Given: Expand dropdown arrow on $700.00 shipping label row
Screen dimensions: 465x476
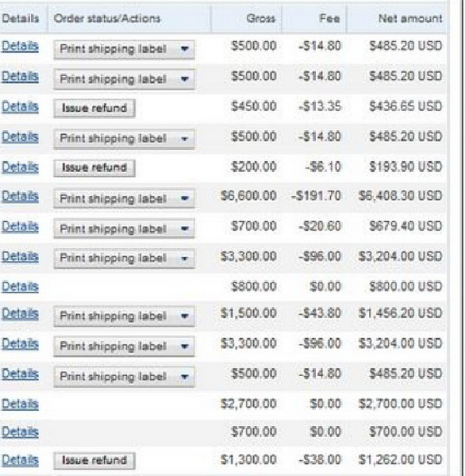Looking at the screenshot, I should [184, 228].
